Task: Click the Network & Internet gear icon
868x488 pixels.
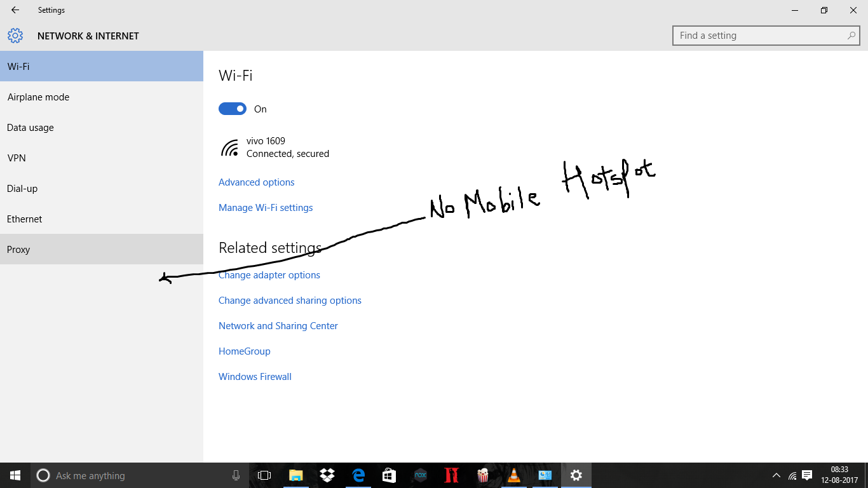Action: pos(15,36)
